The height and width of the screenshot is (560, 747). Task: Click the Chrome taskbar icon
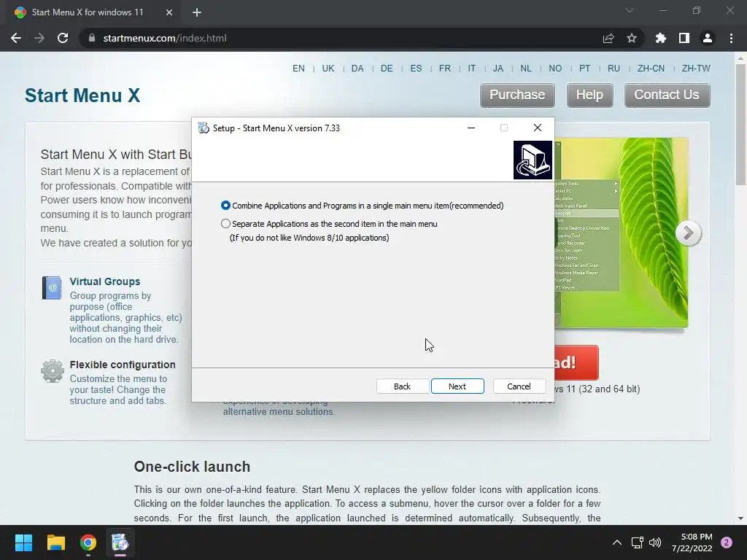coord(88,542)
